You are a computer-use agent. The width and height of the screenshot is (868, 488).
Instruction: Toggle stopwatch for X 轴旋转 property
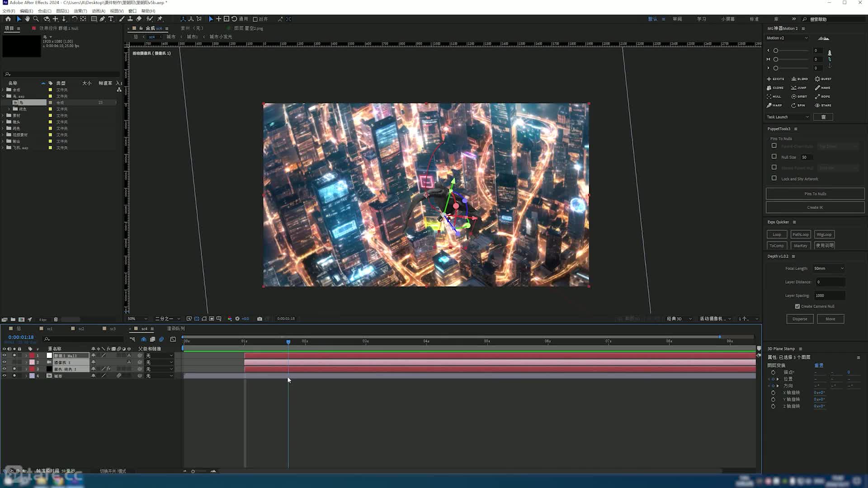773,393
